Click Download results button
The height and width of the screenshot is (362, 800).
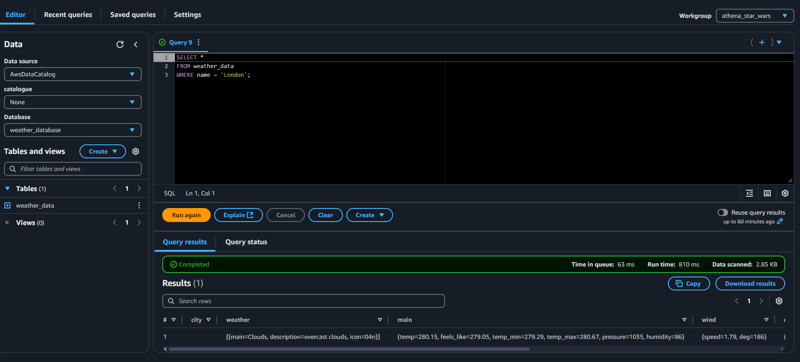750,283
